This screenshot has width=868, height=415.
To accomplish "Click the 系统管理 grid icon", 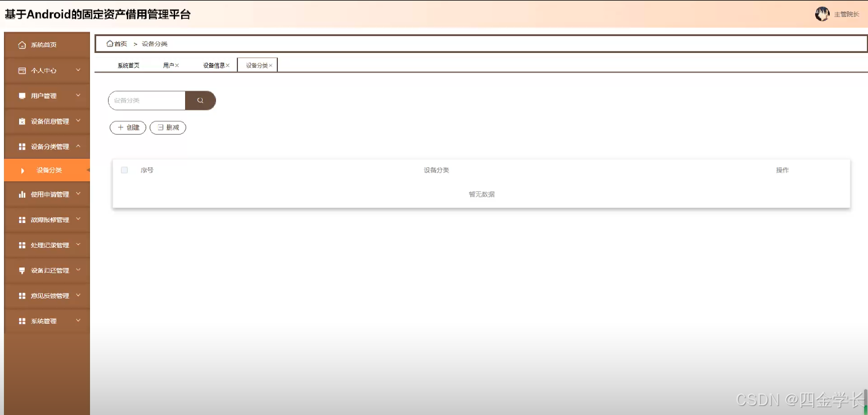I will coord(23,321).
